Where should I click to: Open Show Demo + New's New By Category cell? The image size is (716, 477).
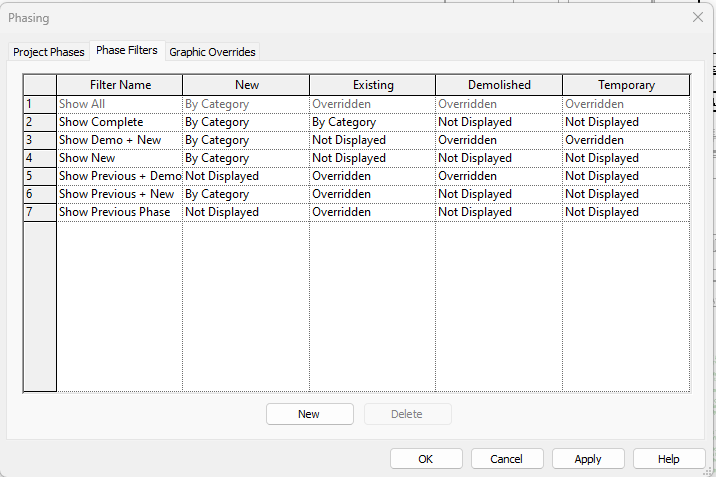[x=246, y=140]
